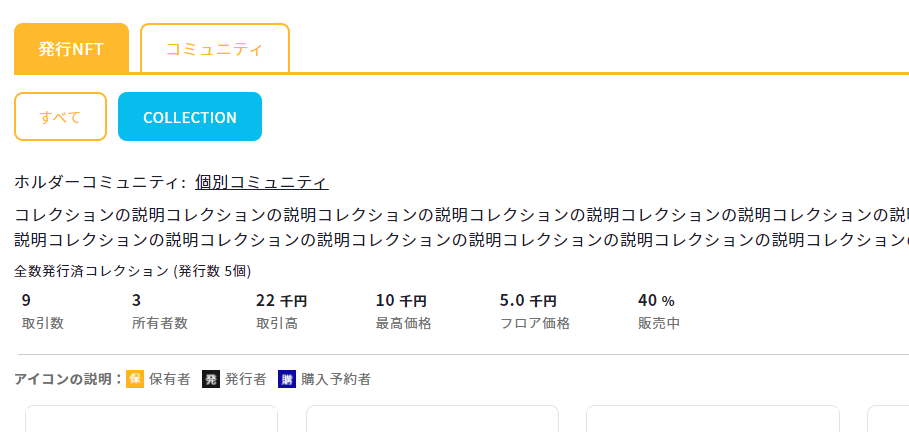Click the blue 購入予約者 reservation icon
The image size is (909, 432).
pos(287,379)
